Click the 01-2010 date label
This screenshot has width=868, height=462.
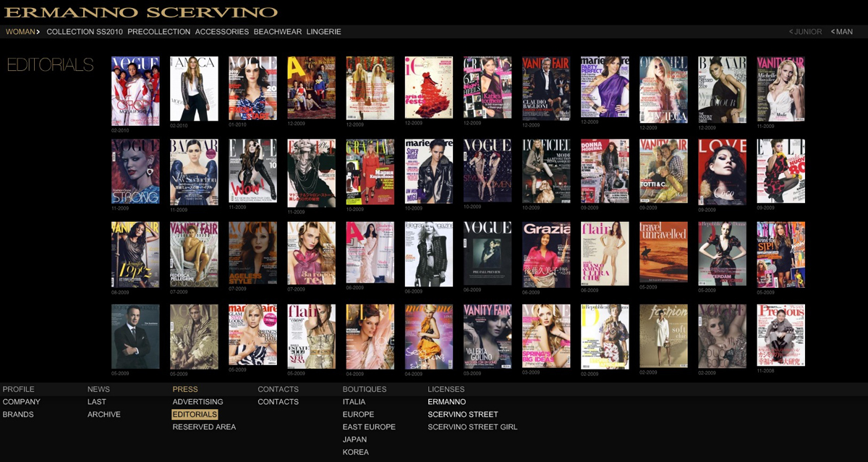(238, 124)
